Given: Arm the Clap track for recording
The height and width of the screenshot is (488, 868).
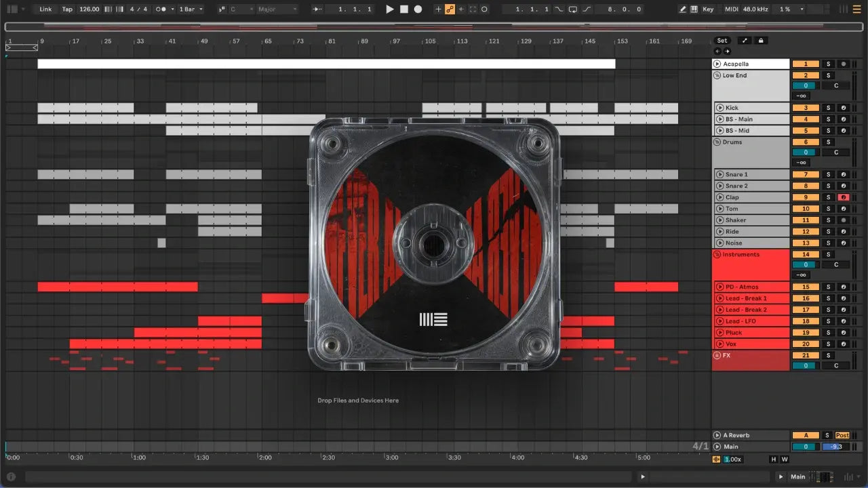Looking at the screenshot, I should pos(844,197).
